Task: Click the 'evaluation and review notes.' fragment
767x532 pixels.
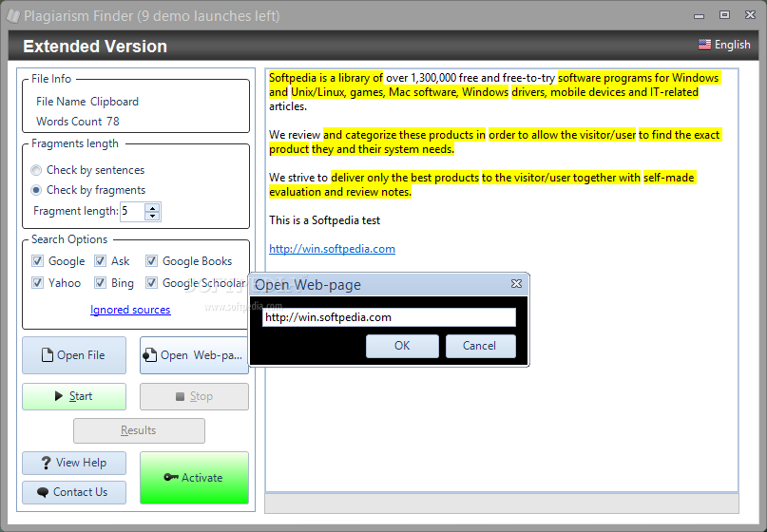Action: click(340, 192)
